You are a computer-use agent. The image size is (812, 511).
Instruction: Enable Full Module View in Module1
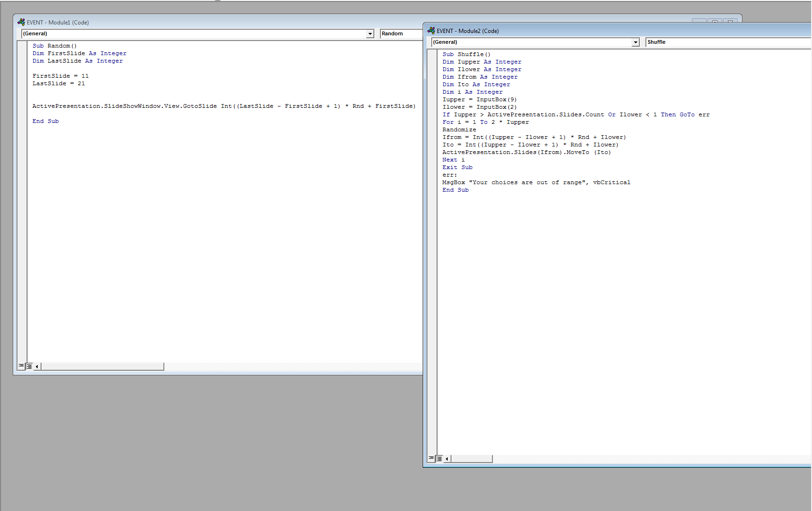(29, 366)
